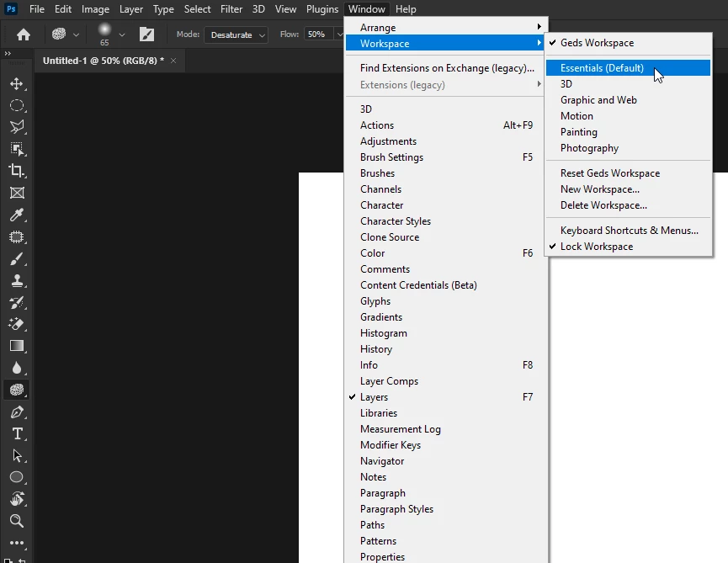The height and width of the screenshot is (563, 728).
Task: Choose New Workspace...
Action: click(628, 189)
